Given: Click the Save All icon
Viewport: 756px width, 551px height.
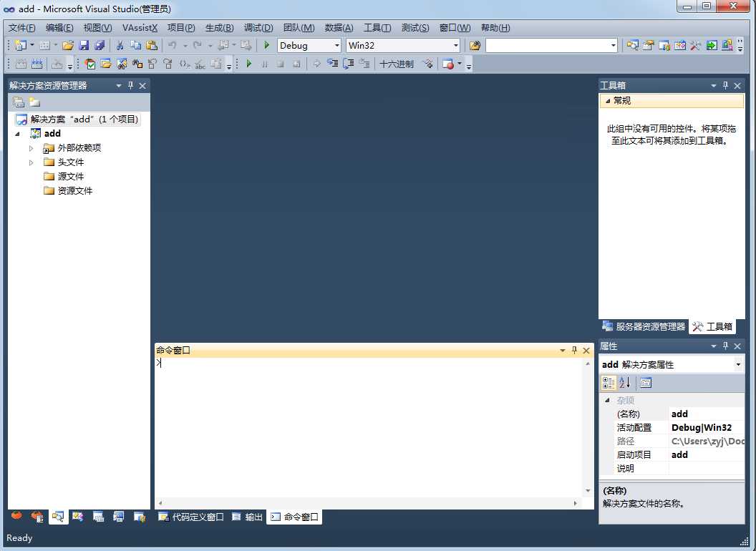Looking at the screenshot, I should click(x=100, y=45).
